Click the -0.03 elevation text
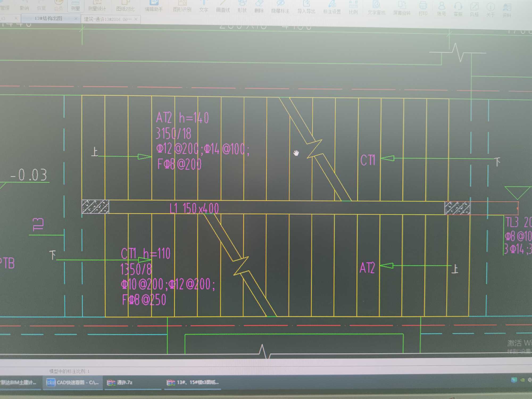Viewport: 532px width, 399px height. click(x=29, y=175)
